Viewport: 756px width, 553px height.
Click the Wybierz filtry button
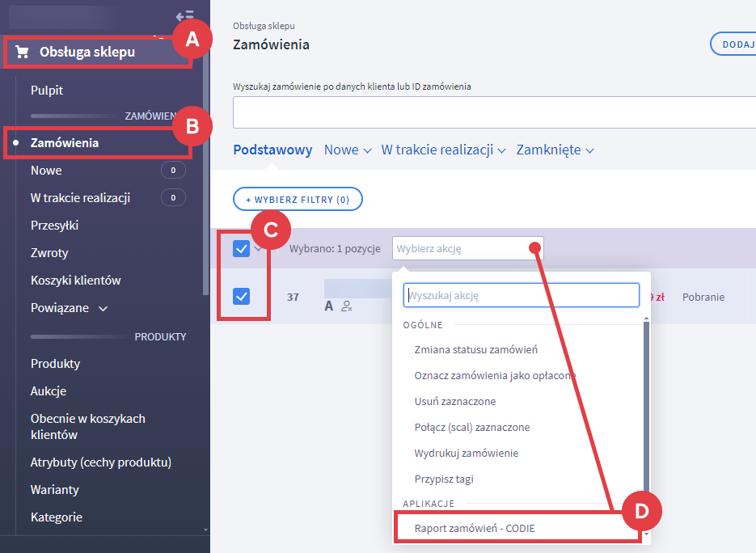click(x=297, y=199)
